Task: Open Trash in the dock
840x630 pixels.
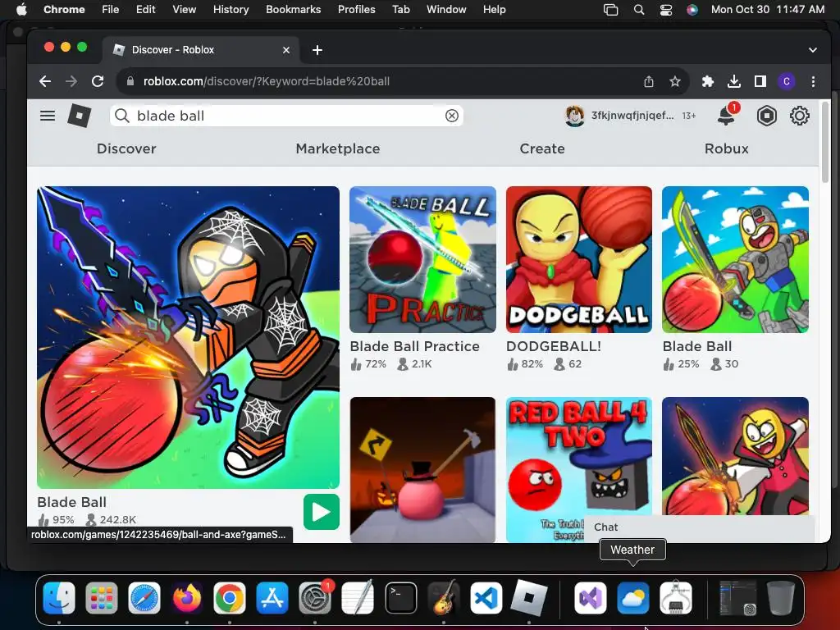Action: tap(781, 597)
